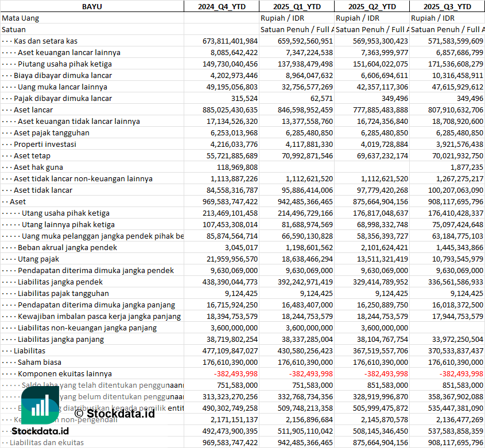
Task: Select the 2024_Q4_YTD column header
Action: pos(221,6)
